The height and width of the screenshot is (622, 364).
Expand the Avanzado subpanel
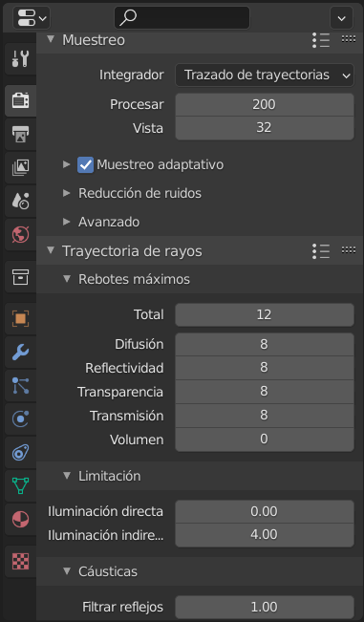[67, 222]
